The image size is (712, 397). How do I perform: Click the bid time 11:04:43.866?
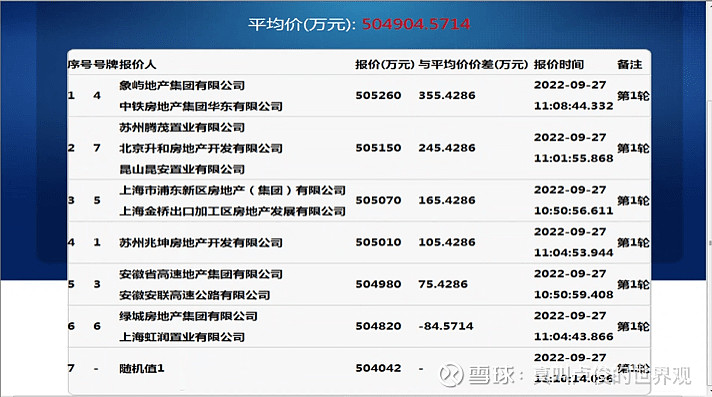coord(574,337)
